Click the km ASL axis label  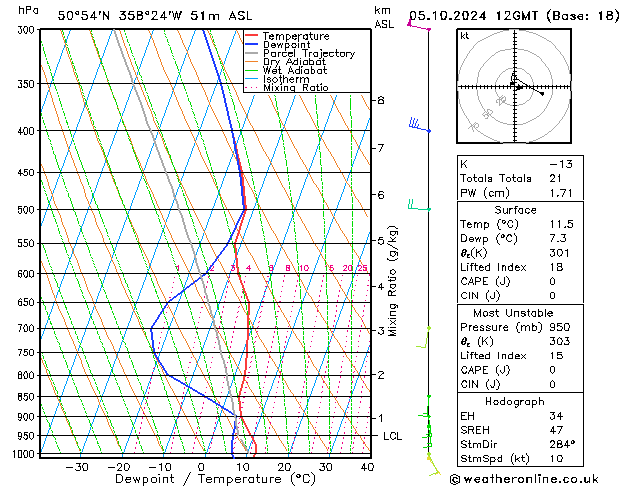point(384,17)
